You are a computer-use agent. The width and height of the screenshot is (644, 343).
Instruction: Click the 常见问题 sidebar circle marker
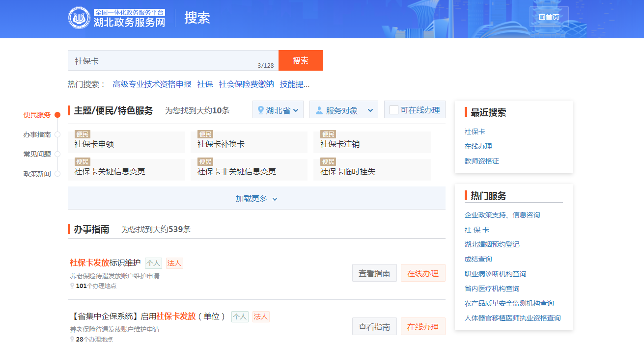[x=57, y=154]
